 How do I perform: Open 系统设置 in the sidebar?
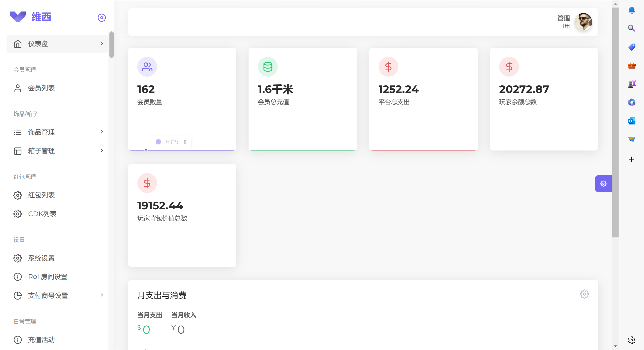(x=41, y=258)
